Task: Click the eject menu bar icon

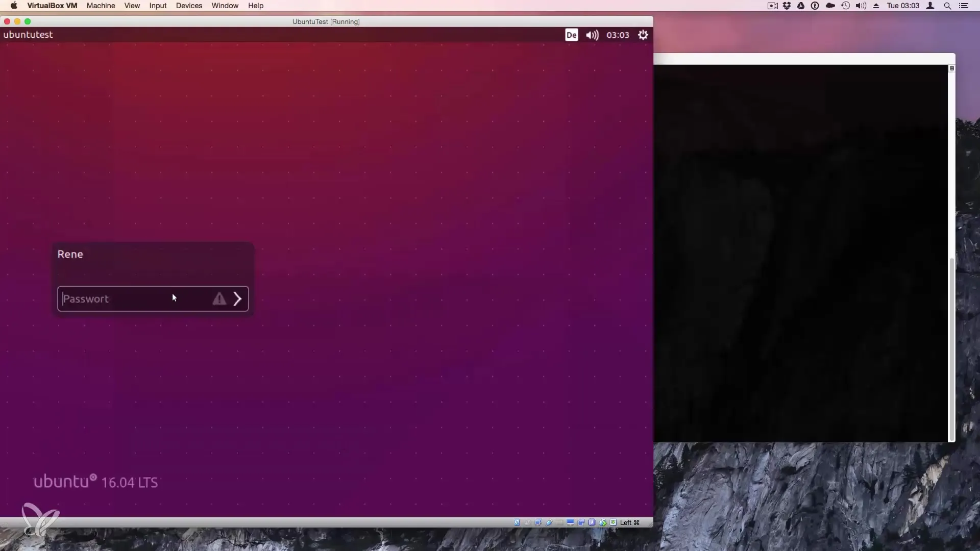Action: coord(876,6)
